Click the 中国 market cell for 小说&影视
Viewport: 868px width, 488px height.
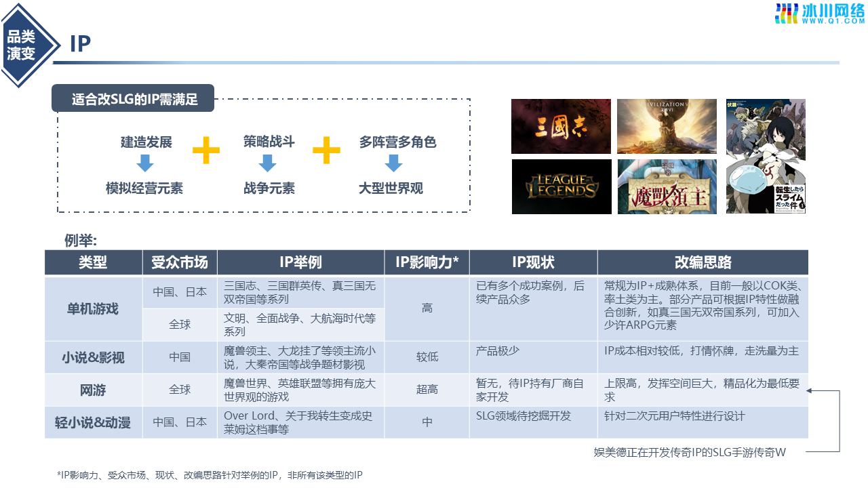click(x=180, y=357)
